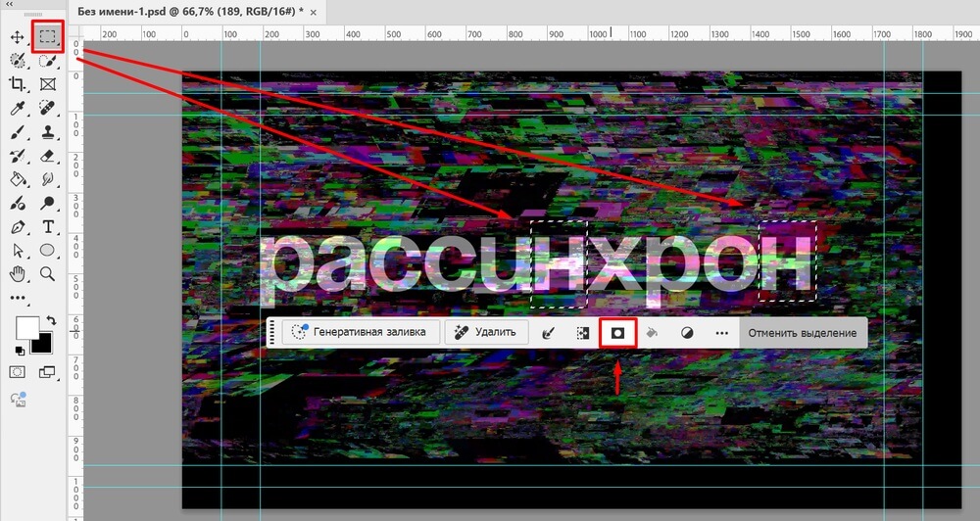Pick the Eyedropper tool
This screenshot has height=521, width=980.
[17, 108]
